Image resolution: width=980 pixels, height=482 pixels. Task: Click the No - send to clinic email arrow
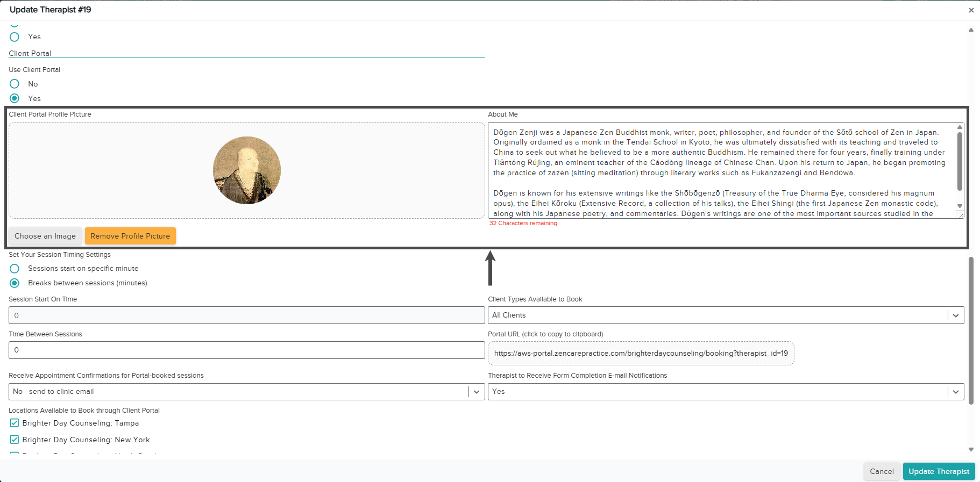point(477,392)
